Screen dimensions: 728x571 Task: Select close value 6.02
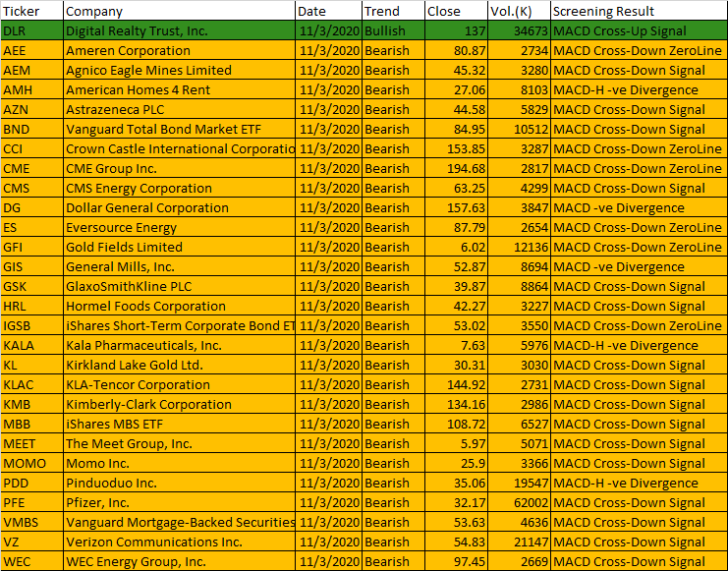pyautogui.click(x=457, y=247)
